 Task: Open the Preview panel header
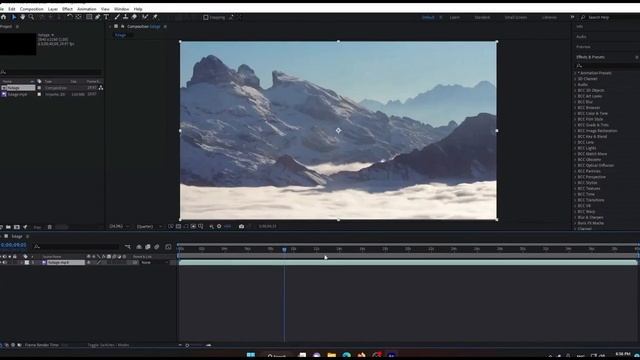[x=583, y=47]
